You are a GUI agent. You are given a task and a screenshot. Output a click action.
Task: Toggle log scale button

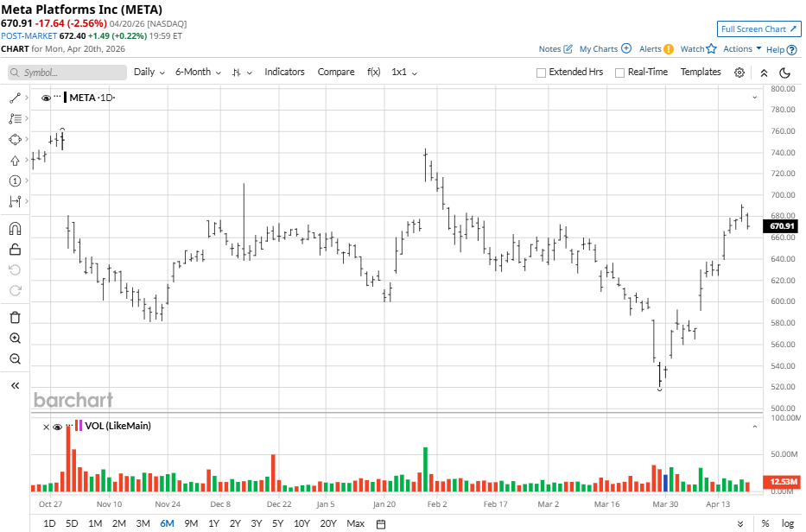tap(788, 523)
